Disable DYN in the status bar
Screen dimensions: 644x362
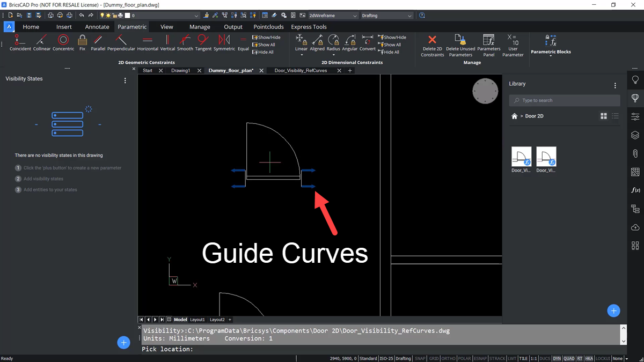[557, 358]
